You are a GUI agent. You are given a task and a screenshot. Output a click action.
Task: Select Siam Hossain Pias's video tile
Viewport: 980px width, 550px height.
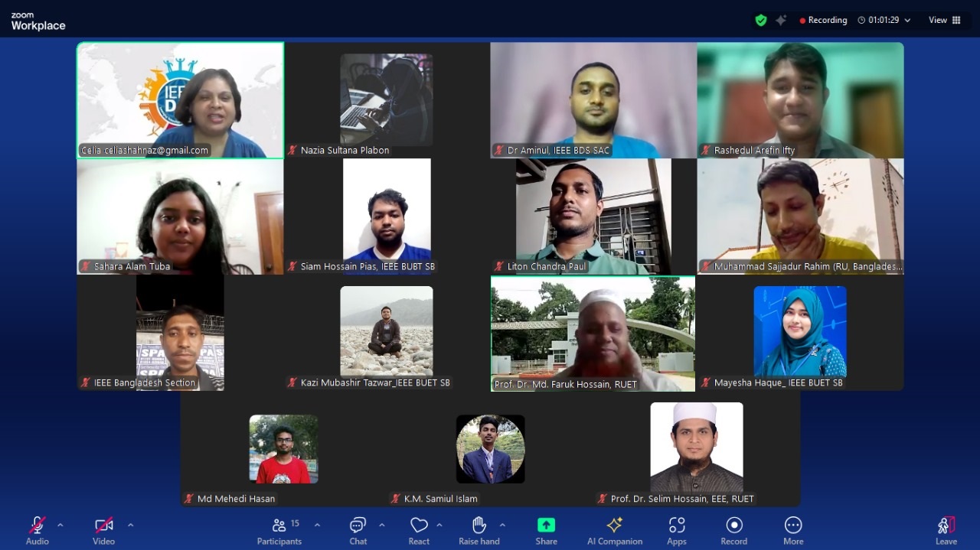point(387,216)
